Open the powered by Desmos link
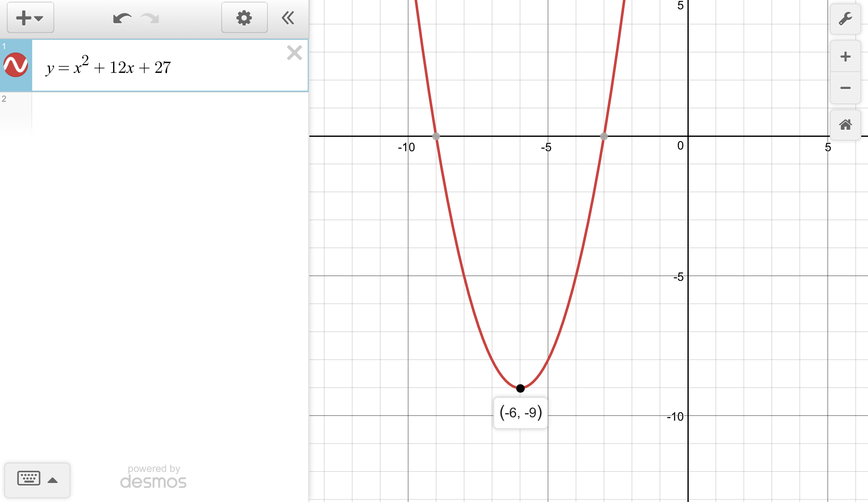868x502 pixels. 153,477
